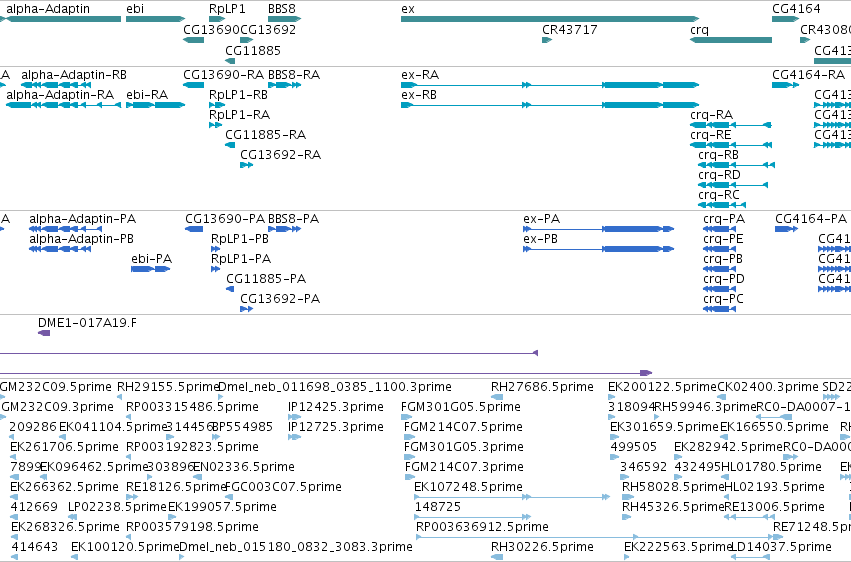Click the ebi-RA transcript label
This screenshot has width=851, height=562.
pyautogui.click(x=147, y=95)
